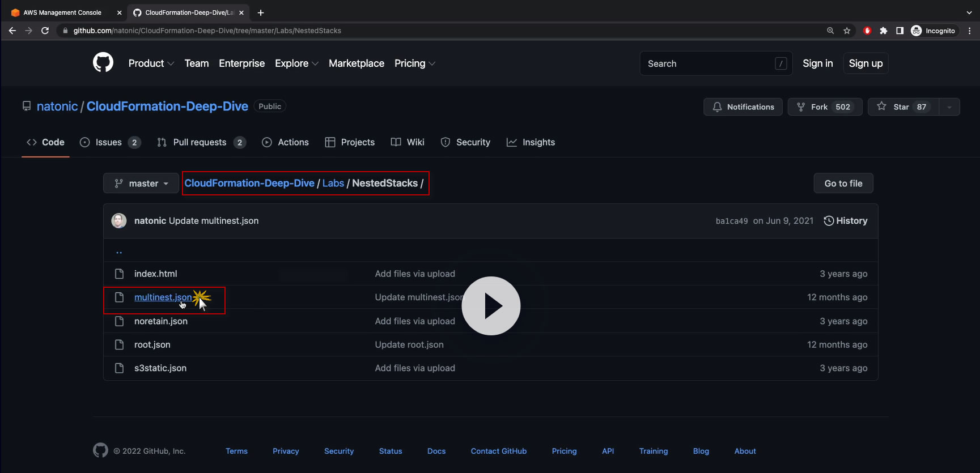The width and height of the screenshot is (980, 473).
Task: Open the master branch selector
Action: (141, 184)
